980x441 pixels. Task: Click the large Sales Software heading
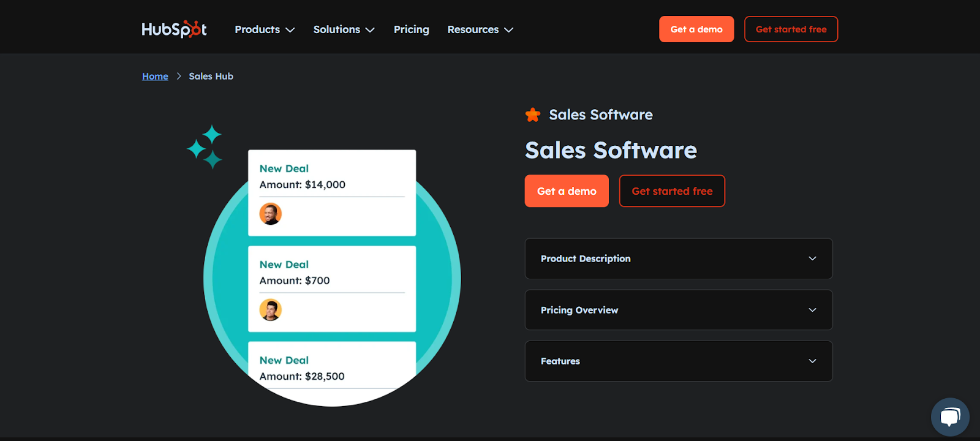click(611, 150)
